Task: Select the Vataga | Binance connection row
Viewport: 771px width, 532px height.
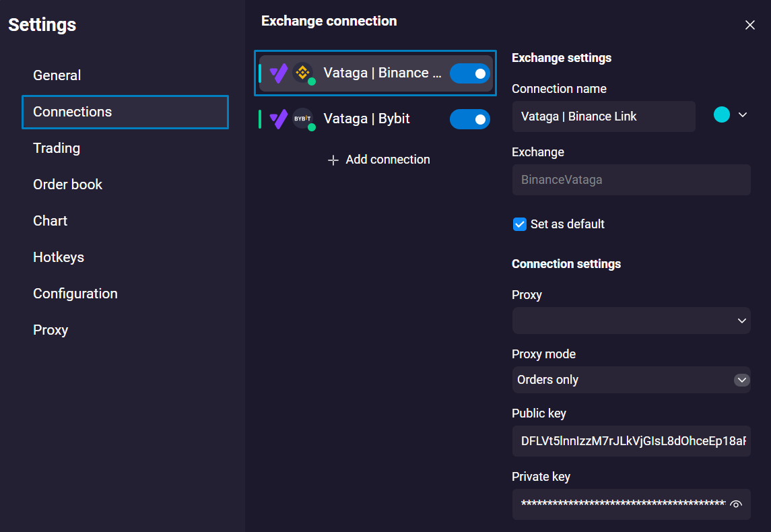Action: click(x=375, y=73)
